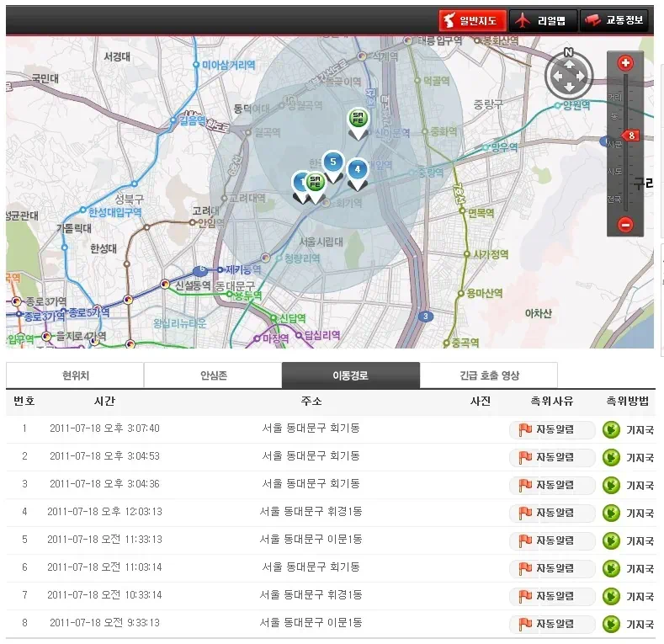Screen dimensions: 664x644
Task: Switch to 긴급 호출 영상 tab
Action: click(488, 375)
